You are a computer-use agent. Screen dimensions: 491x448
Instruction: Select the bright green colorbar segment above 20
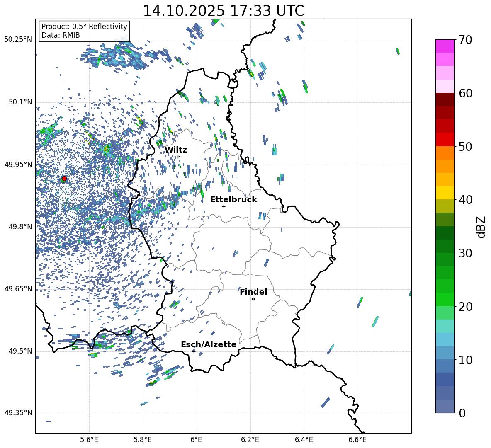coord(445,299)
